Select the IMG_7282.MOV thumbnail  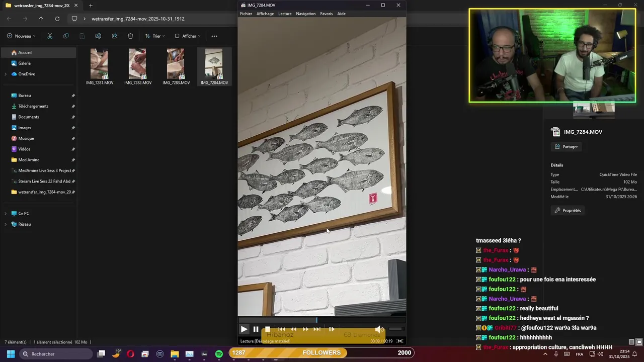[x=137, y=67]
